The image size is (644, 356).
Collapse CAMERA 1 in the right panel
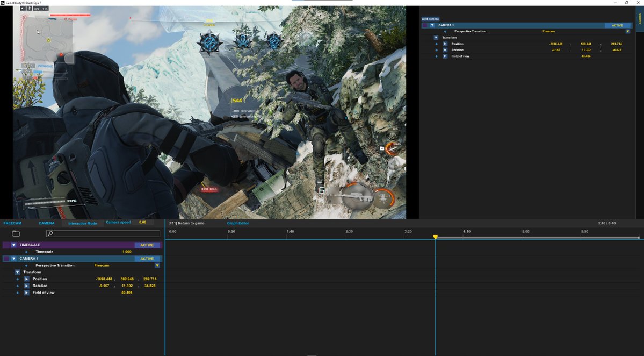click(x=432, y=25)
